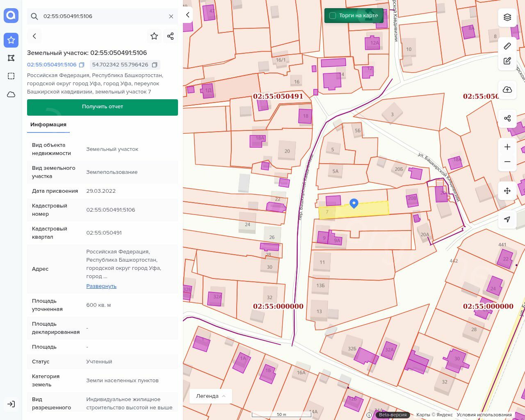
Task: Copy the cadastral number to clipboard
Action: click(x=82, y=65)
